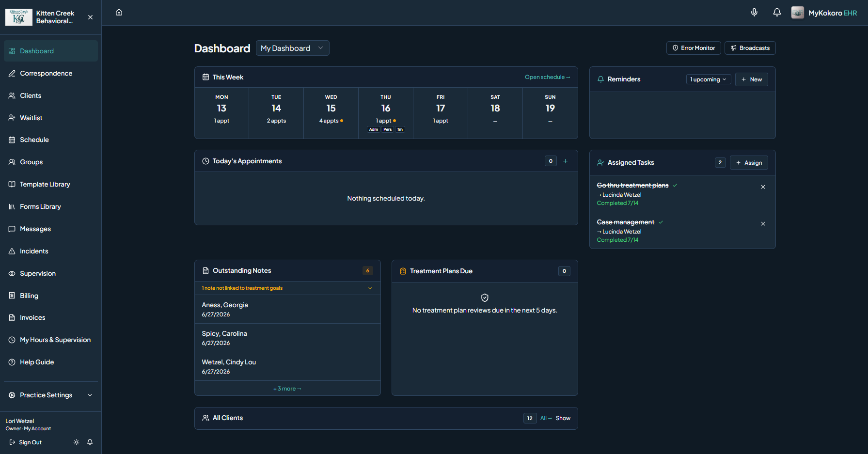Click the Practice Settings gear icon
This screenshot has height=454, width=868.
point(12,395)
